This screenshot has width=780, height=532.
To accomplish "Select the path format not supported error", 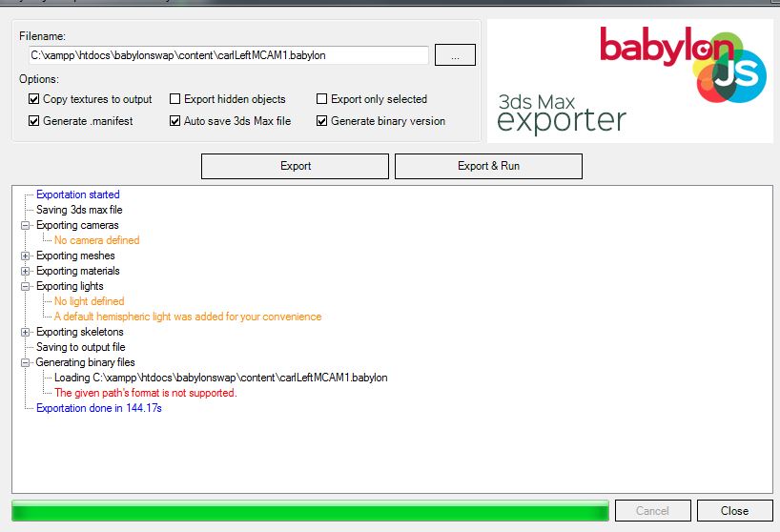I will (146, 393).
